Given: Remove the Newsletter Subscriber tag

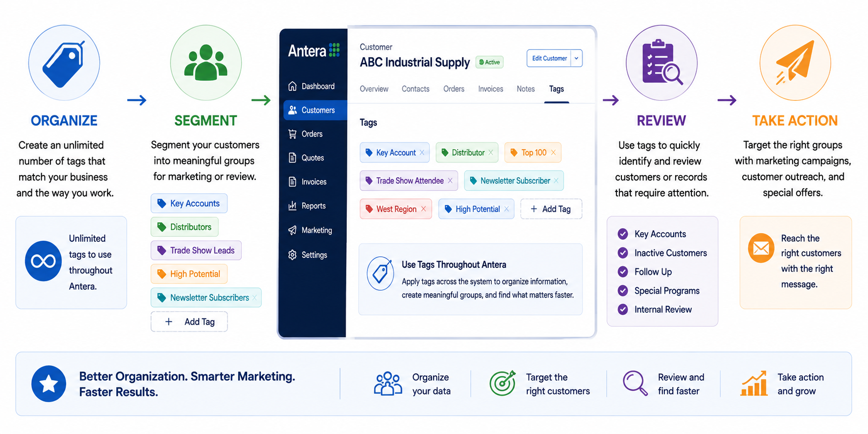Looking at the screenshot, I should [556, 181].
